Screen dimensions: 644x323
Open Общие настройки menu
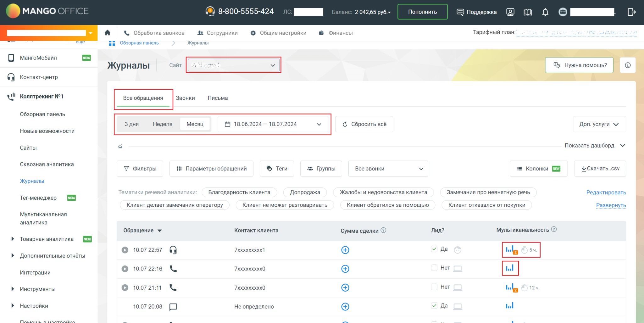coord(278,33)
